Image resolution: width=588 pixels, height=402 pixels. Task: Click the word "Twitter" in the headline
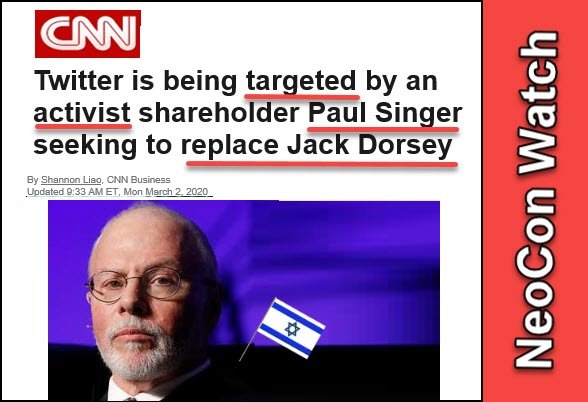(79, 81)
